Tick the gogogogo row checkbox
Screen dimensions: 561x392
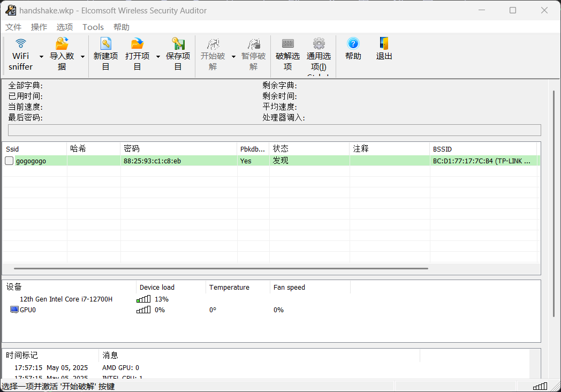click(x=9, y=161)
